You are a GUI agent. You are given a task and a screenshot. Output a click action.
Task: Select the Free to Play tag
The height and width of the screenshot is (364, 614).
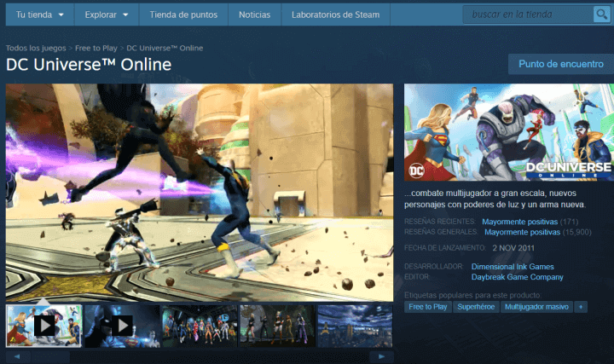[427, 307]
